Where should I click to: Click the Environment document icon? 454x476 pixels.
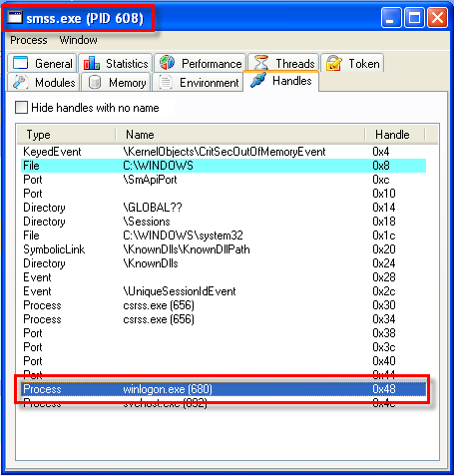pos(166,82)
